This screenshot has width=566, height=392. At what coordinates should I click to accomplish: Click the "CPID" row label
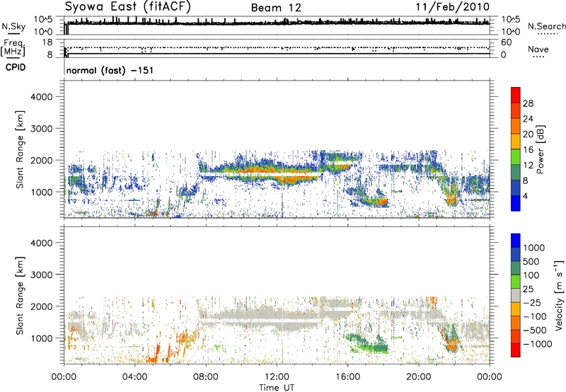(x=16, y=67)
